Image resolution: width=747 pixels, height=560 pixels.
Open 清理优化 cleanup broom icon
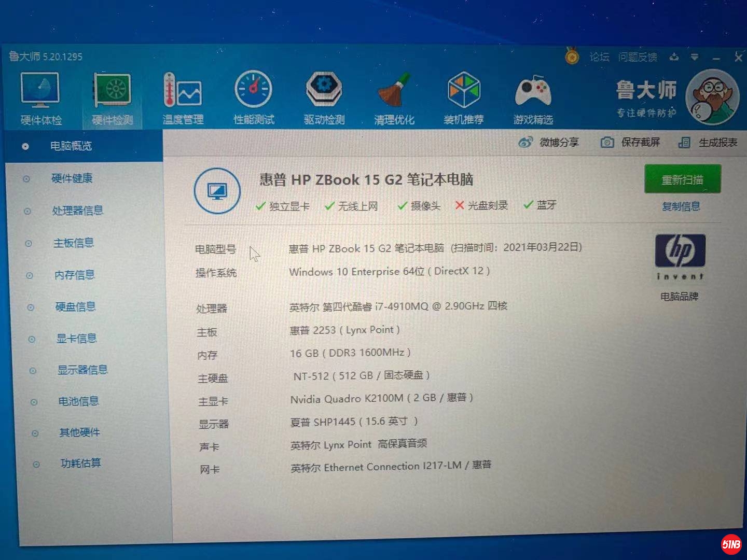(394, 98)
